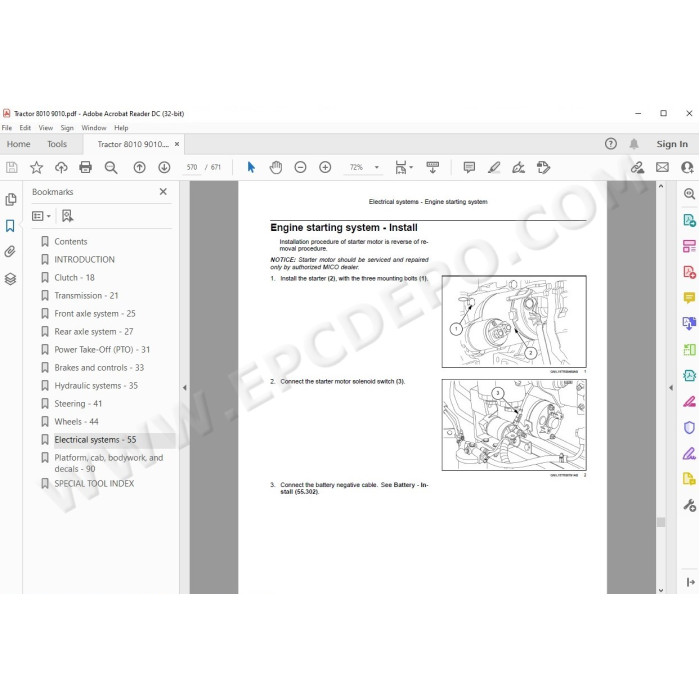This screenshot has height=700, width=700.
Task: Go to next page arrow
Action: coord(164,167)
